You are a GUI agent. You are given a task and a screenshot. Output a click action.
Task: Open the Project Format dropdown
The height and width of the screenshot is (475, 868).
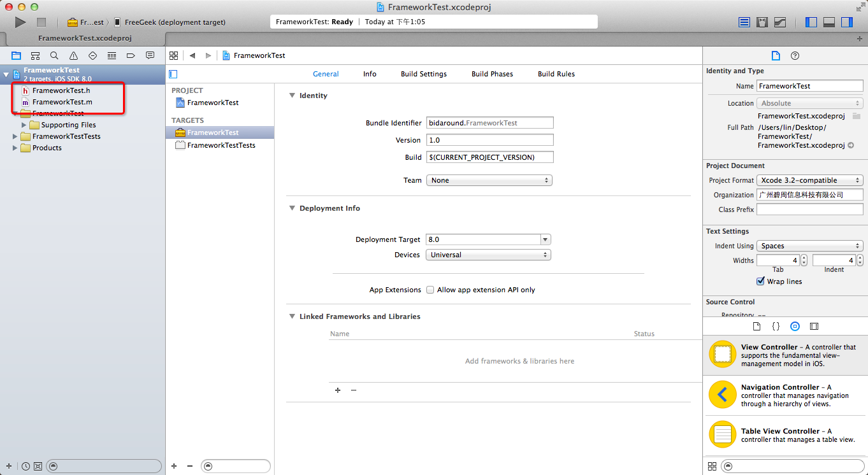pos(809,180)
